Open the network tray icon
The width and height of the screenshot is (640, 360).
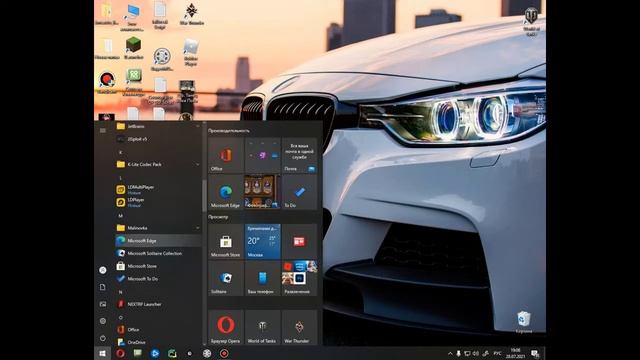click(x=467, y=353)
